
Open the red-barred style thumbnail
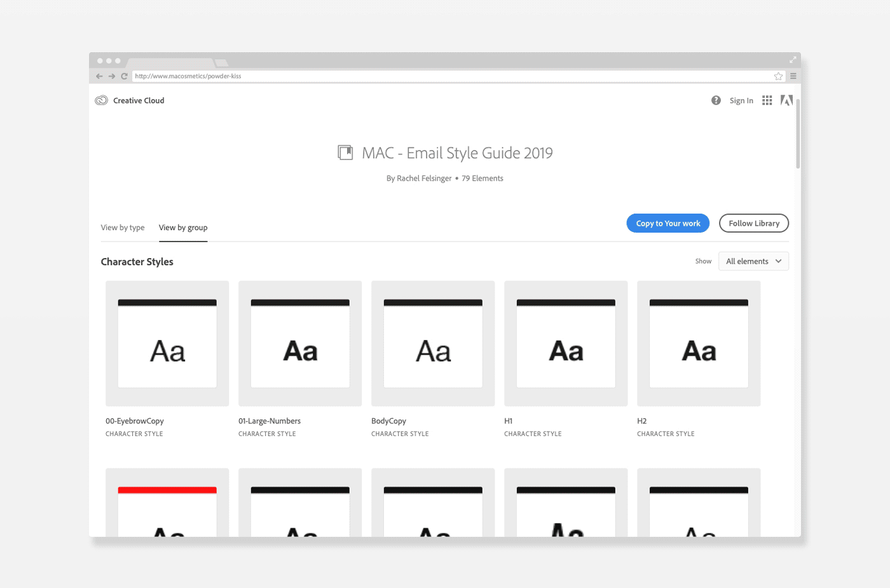click(167, 503)
